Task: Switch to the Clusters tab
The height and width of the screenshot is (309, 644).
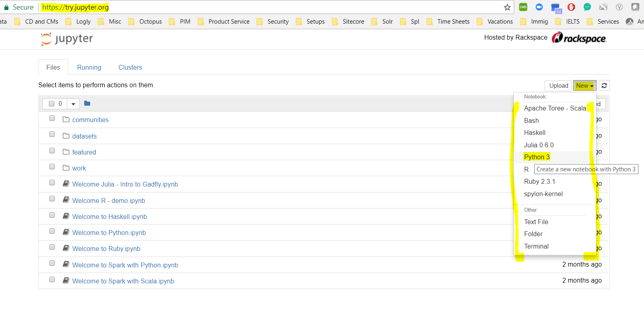Action: (130, 67)
